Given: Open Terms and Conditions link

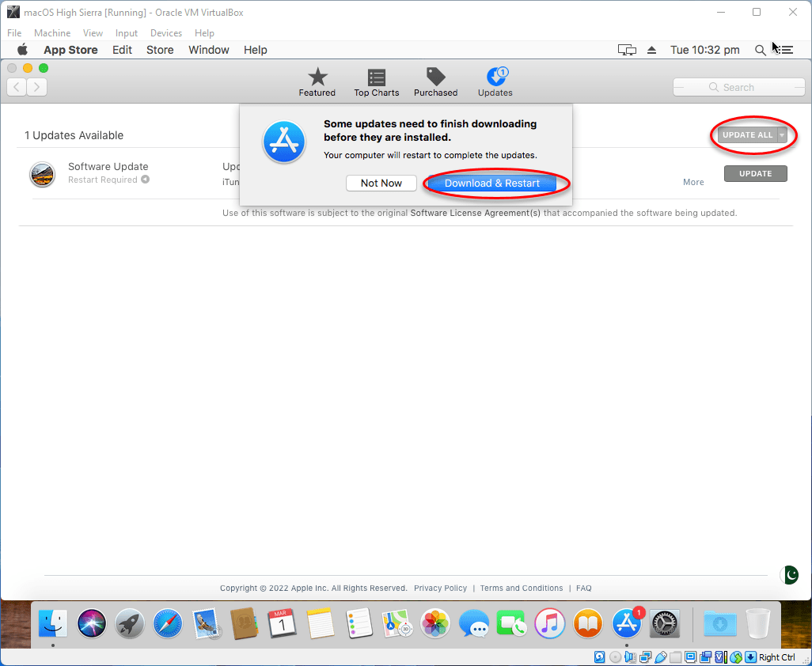Looking at the screenshot, I should coord(522,588).
